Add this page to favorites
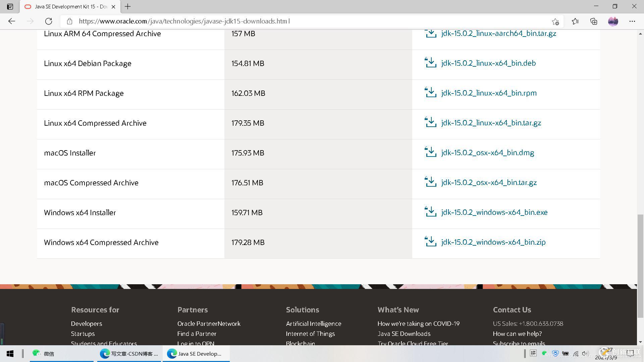Image resolution: width=644 pixels, height=362 pixels. click(x=555, y=21)
